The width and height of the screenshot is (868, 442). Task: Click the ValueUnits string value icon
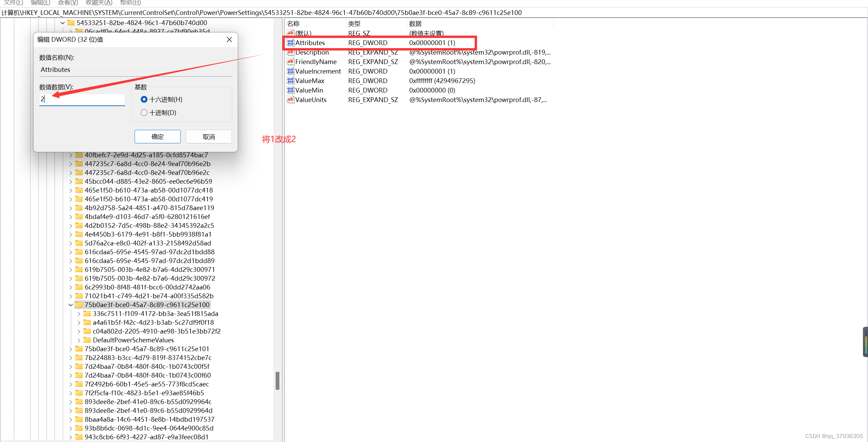pos(290,100)
